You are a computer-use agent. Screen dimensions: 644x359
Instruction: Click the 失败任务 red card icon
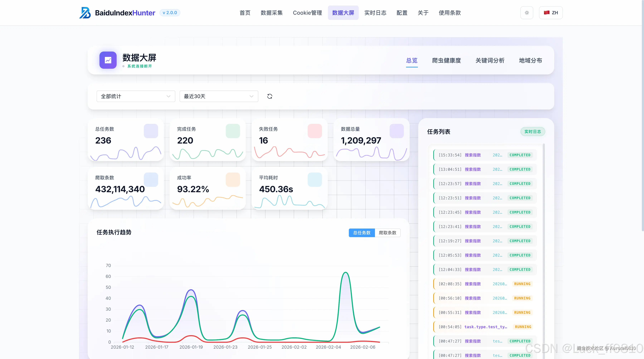pyautogui.click(x=314, y=131)
